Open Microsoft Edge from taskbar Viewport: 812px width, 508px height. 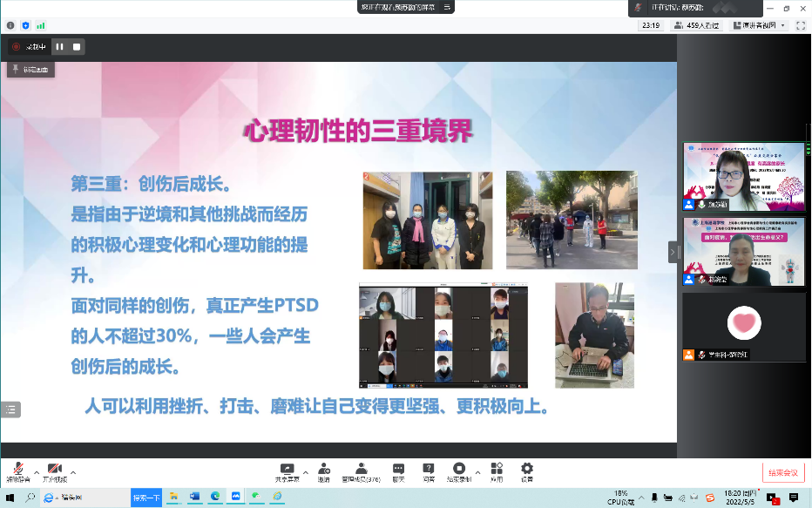pos(215,498)
